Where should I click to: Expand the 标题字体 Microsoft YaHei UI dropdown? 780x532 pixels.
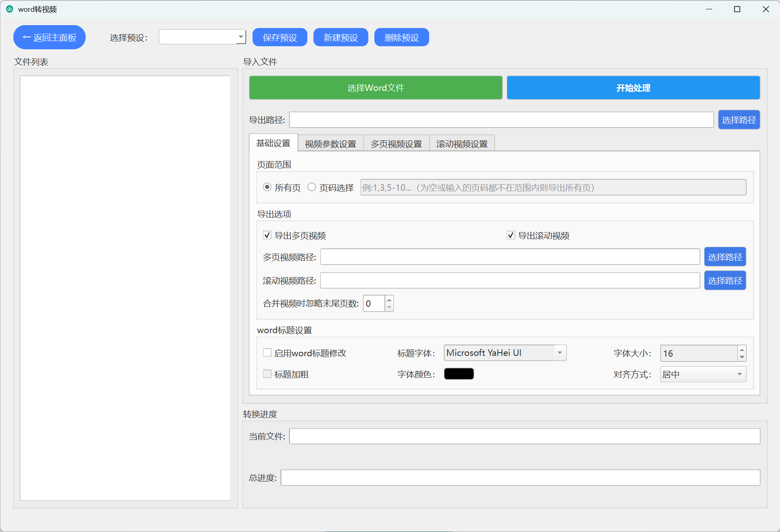click(505, 353)
